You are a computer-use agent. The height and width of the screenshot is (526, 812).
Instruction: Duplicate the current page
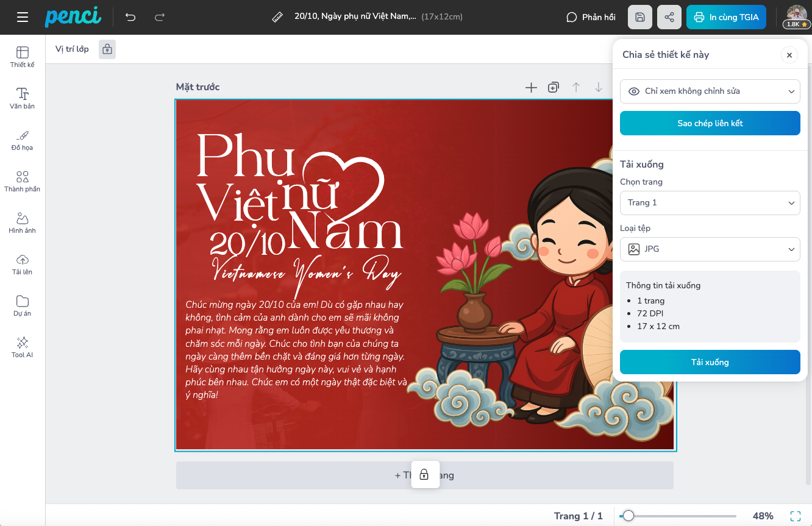point(553,87)
